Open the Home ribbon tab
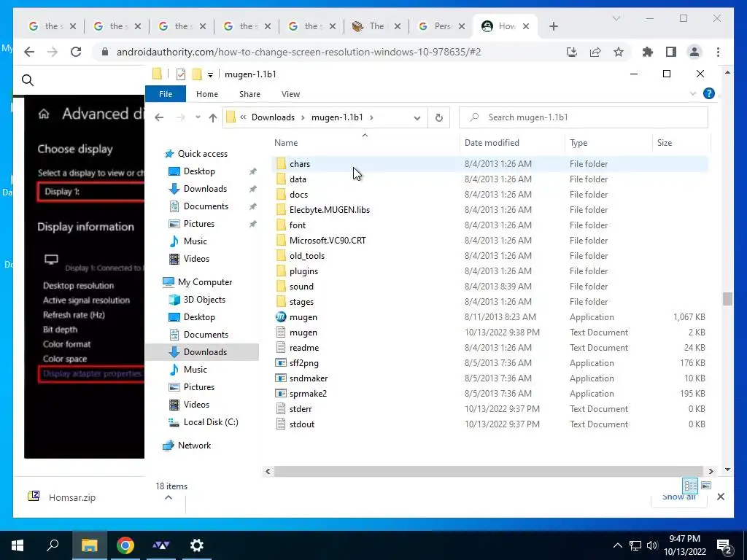This screenshot has width=747, height=560. point(206,94)
